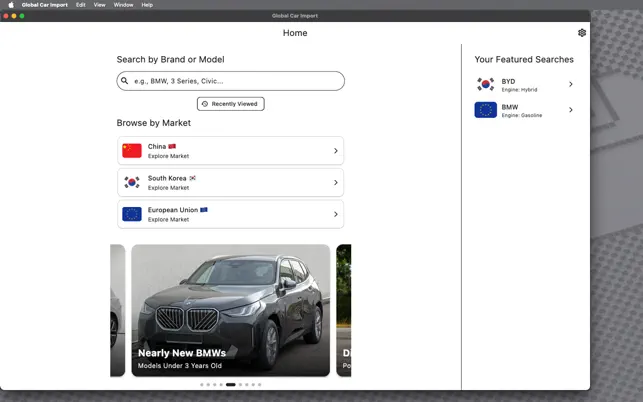Select the active carousel page indicator

(x=231, y=385)
